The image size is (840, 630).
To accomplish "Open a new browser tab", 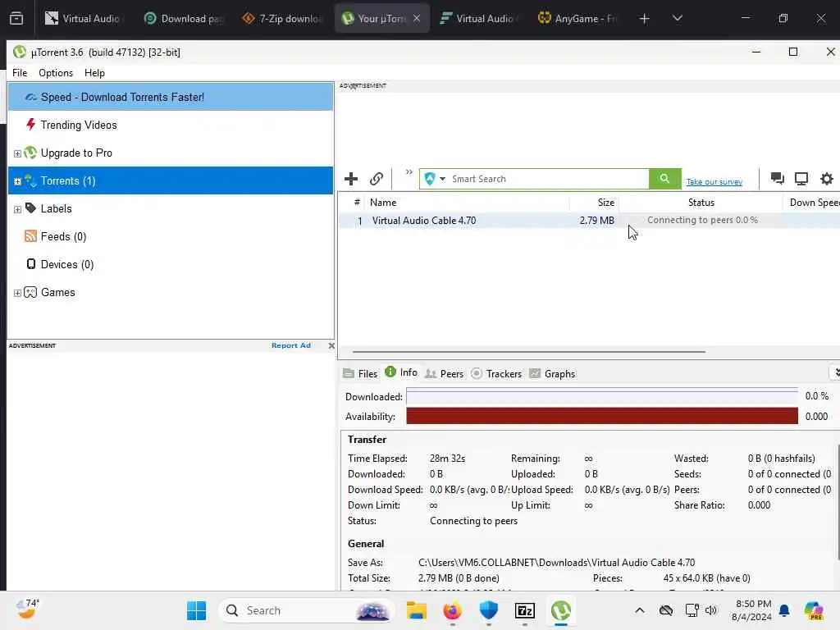I will (x=645, y=19).
